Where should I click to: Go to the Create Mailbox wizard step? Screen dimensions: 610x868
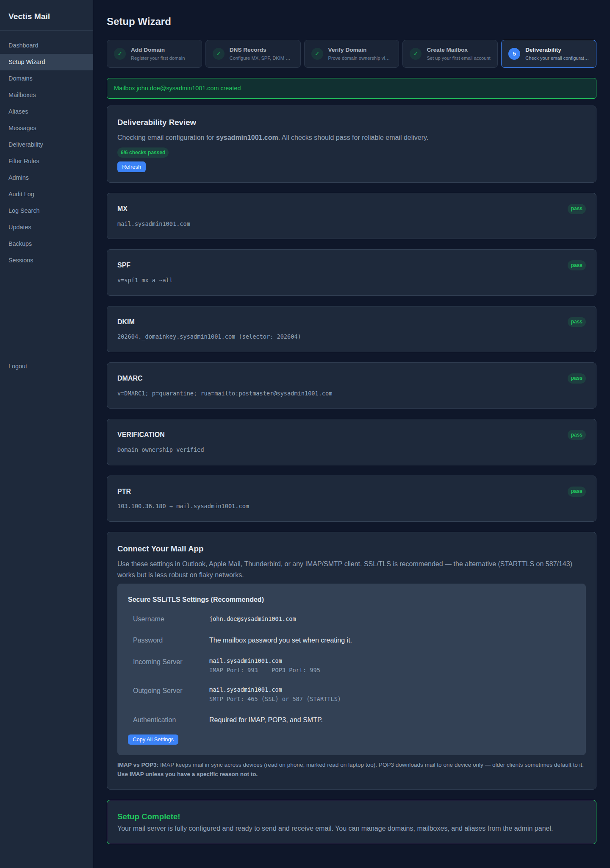click(450, 54)
